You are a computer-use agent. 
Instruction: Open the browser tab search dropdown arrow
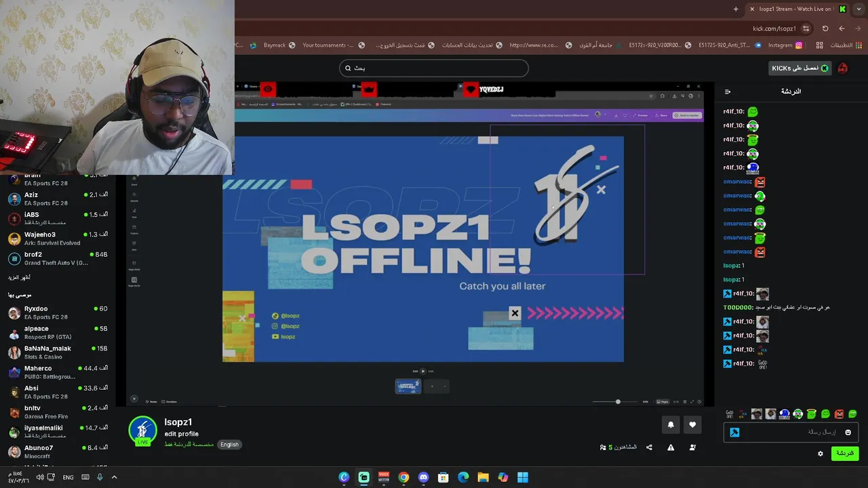coord(859,9)
